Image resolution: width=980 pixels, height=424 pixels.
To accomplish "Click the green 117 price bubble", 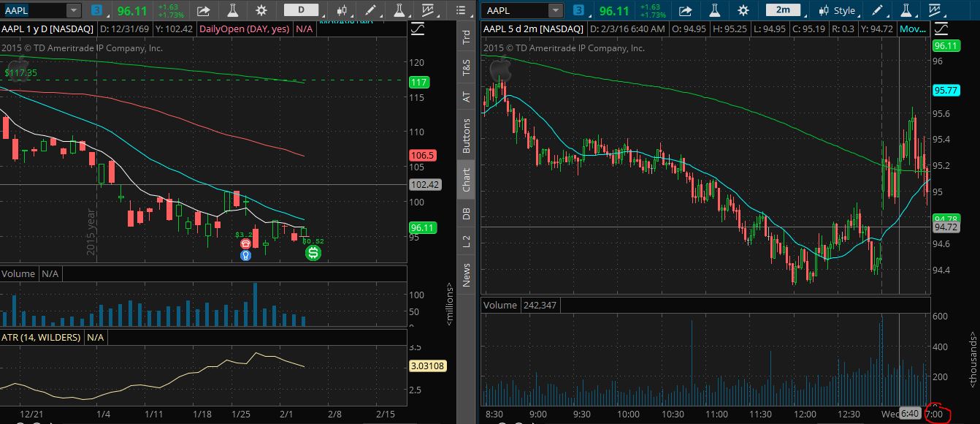I will point(418,83).
